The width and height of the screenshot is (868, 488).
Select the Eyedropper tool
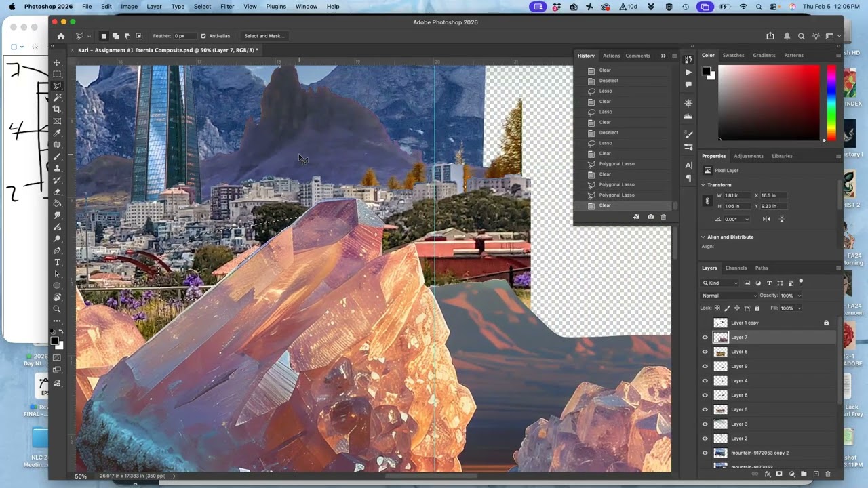pyautogui.click(x=57, y=133)
